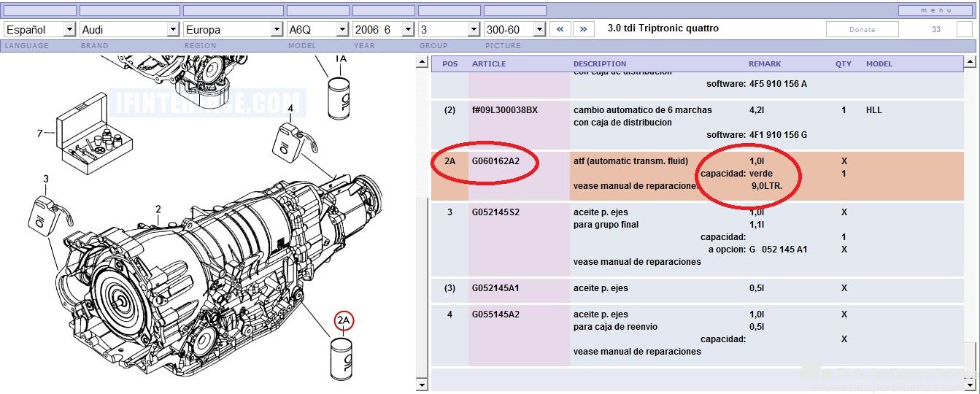The width and height of the screenshot is (980, 394).
Task: Click article number G052145A1
Action: pos(495,287)
